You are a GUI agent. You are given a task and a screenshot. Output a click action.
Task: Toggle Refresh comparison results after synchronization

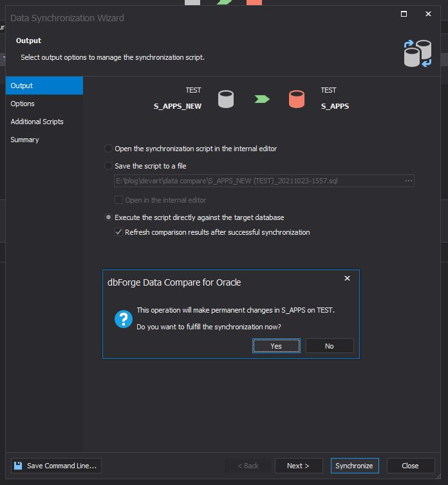point(118,232)
